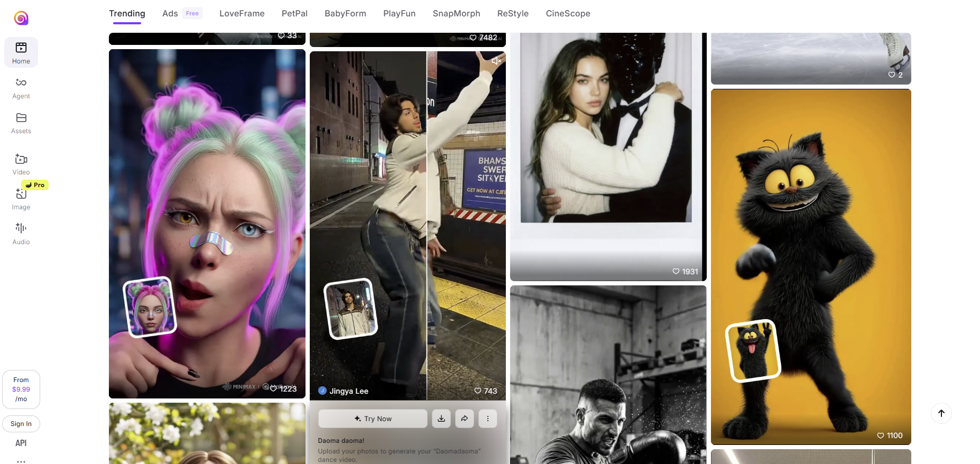The height and width of the screenshot is (464, 980).
Task: Like the couple polaroid video
Action: point(676,272)
